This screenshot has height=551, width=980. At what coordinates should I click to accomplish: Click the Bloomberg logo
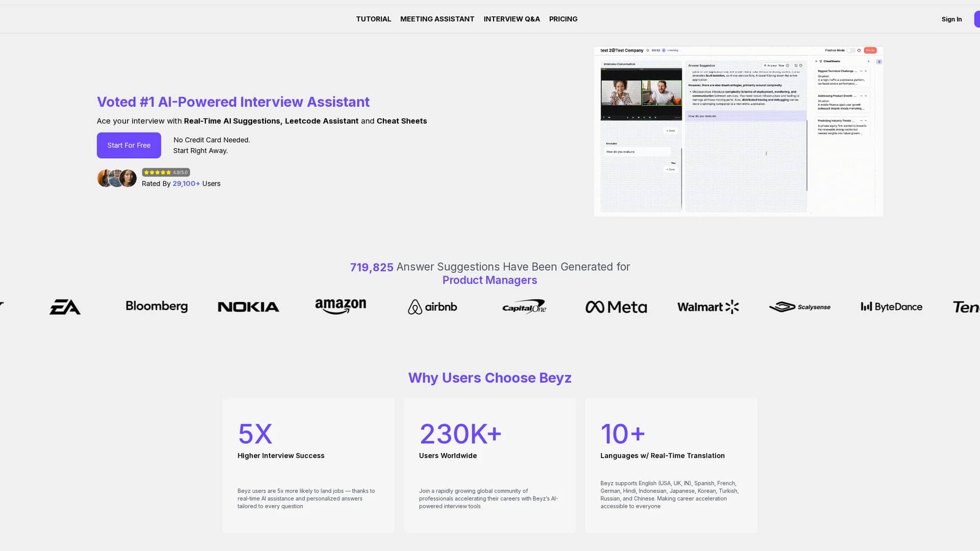point(157,306)
